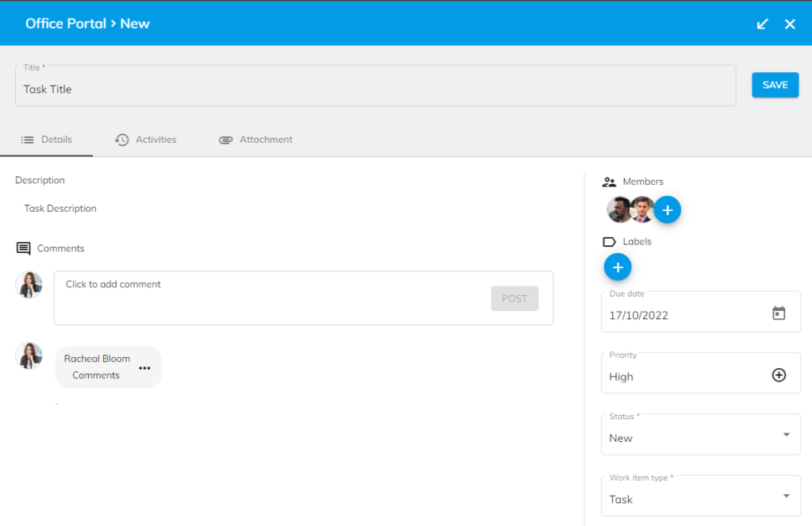
Task: Open the ellipsis menu on Racheal Bloom's comment
Action: click(x=144, y=367)
